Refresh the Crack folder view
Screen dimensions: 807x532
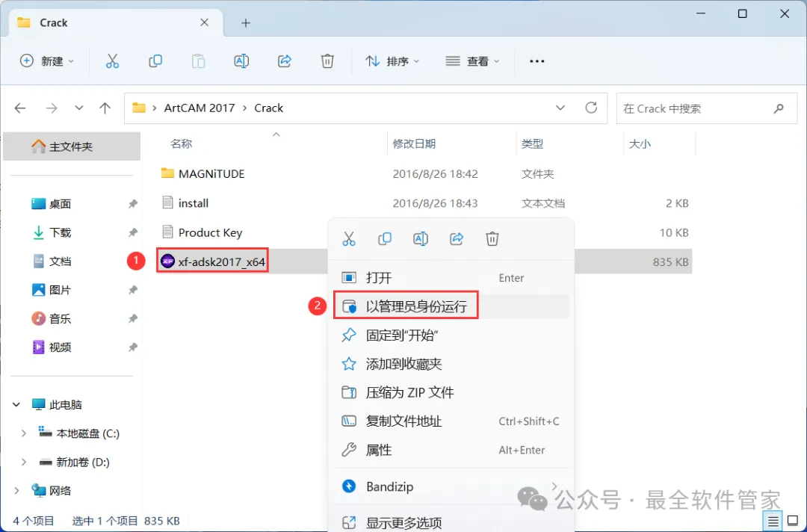click(591, 108)
